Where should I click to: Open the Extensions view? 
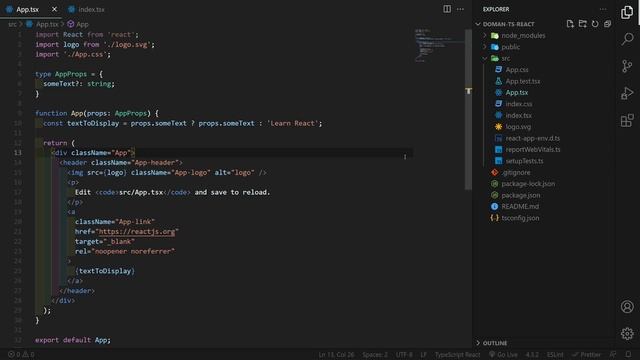pyautogui.click(x=627, y=120)
